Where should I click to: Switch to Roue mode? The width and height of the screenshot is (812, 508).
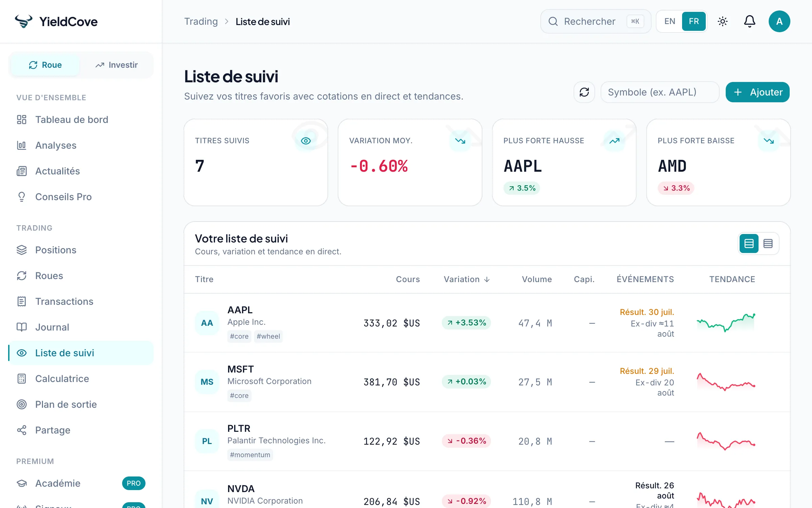point(45,65)
